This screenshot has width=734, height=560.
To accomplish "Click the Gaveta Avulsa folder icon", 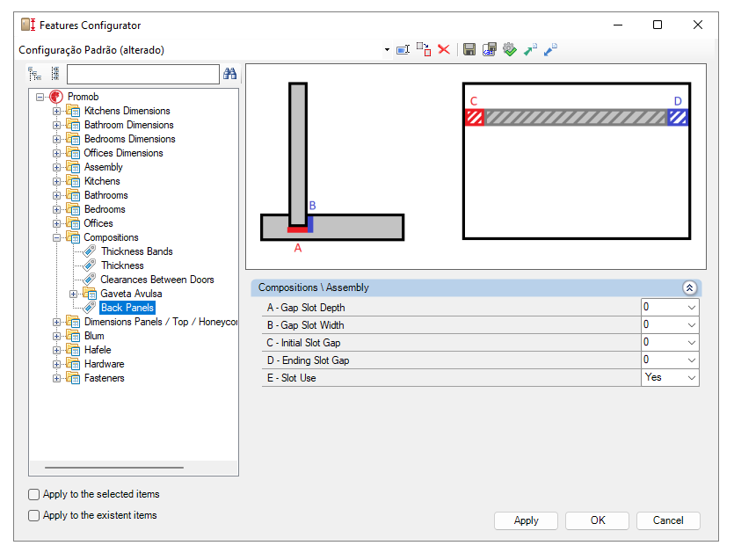I will click(x=90, y=294).
